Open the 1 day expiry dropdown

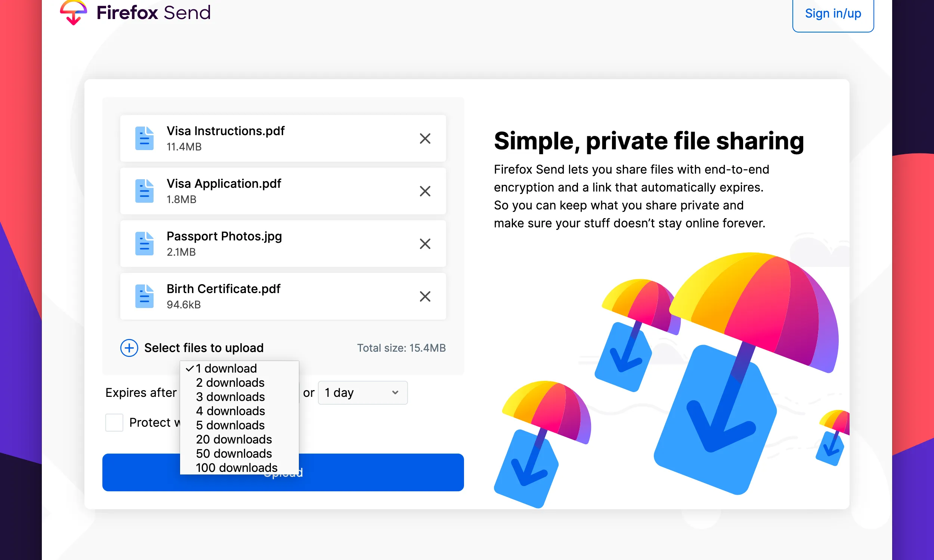point(363,392)
